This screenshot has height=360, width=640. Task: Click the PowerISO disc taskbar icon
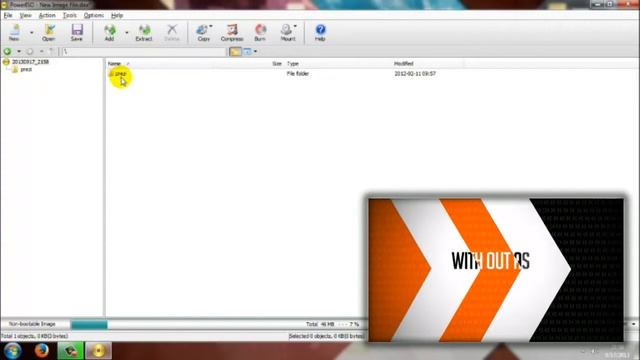(98, 351)
